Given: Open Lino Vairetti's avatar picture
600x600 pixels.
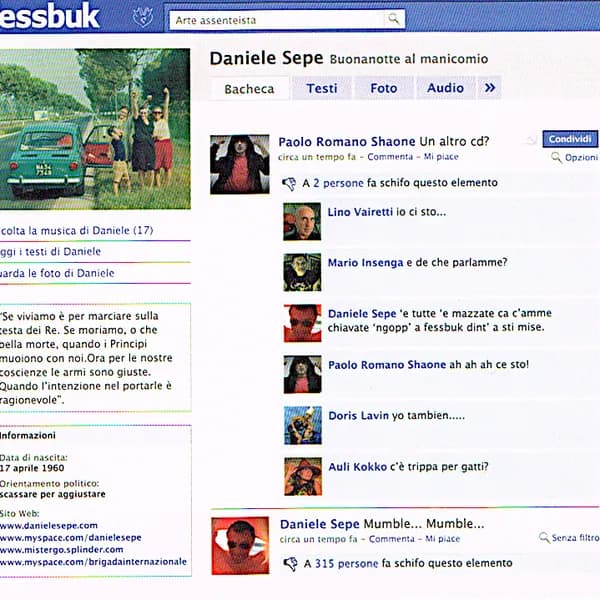Looking at the screenshot, I should [x=302, y=222].
